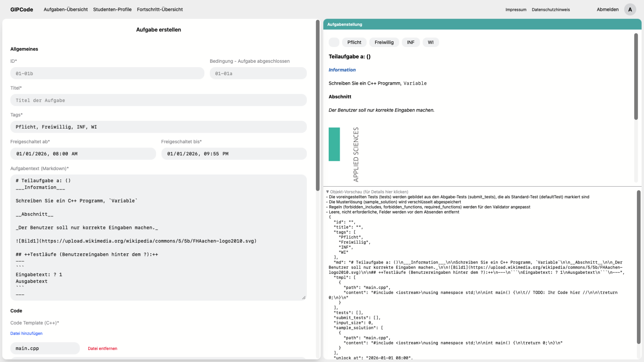Focus the Tags input field
This screenshot has height=362, width=644.
[159, 127]
